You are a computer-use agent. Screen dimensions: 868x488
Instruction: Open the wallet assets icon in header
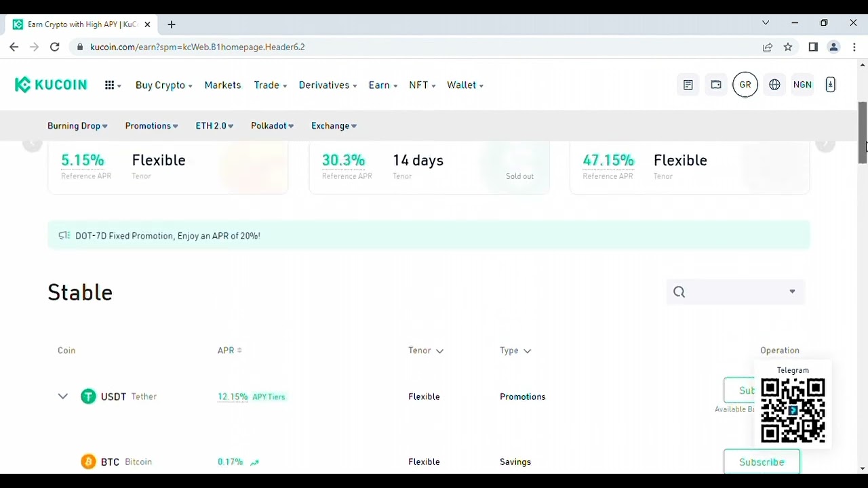click(x=715, y=85)
